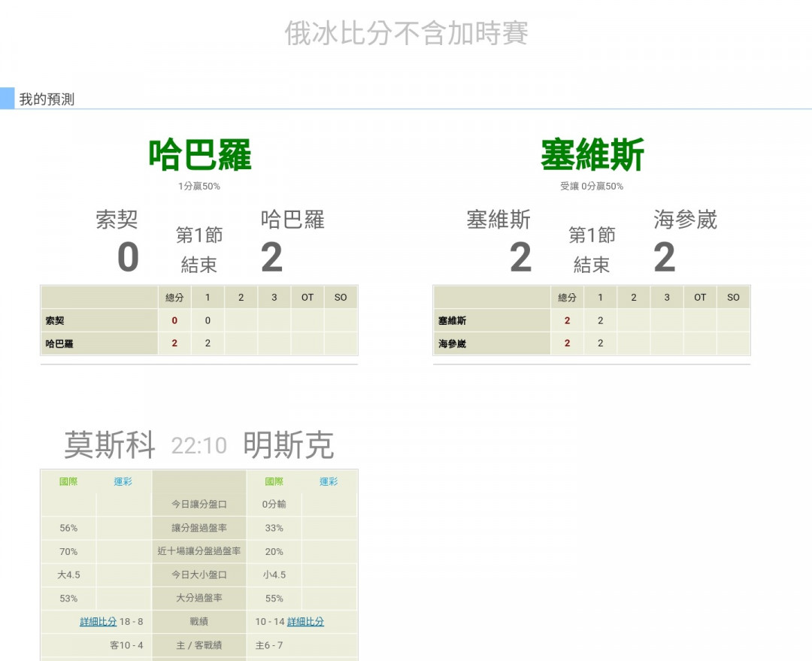
Task: Click the 明斯克 team heading
Action: [289, 445]
